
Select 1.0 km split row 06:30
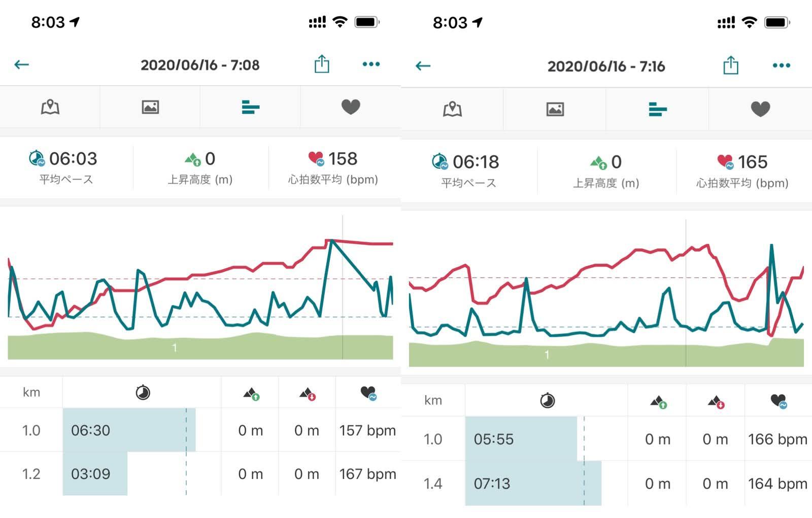[129, 430]
